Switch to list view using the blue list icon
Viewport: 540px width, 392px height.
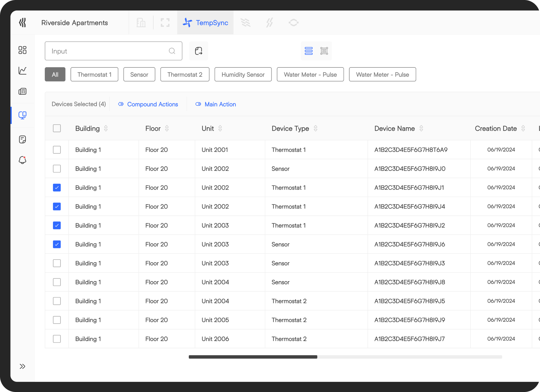tap(309, 51)
